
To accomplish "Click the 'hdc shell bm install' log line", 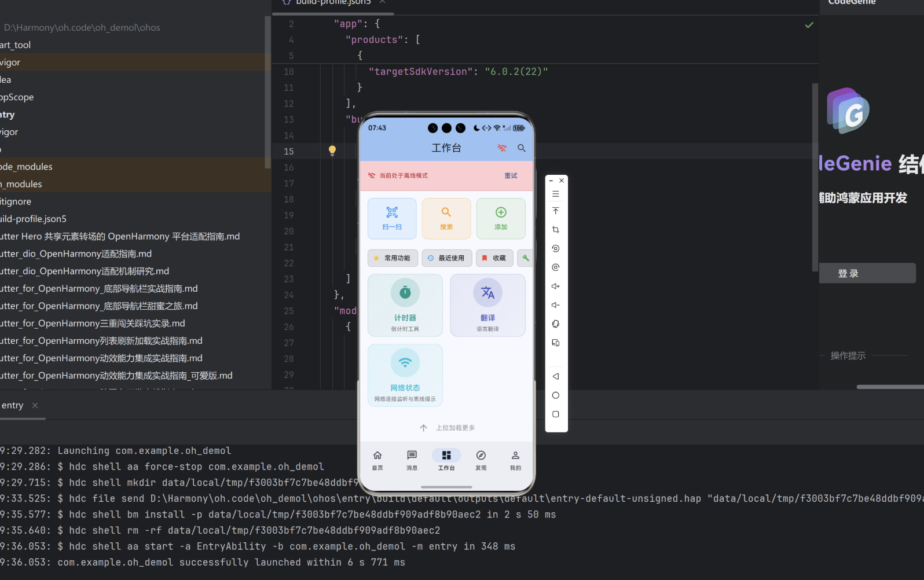I will point(278,515).
